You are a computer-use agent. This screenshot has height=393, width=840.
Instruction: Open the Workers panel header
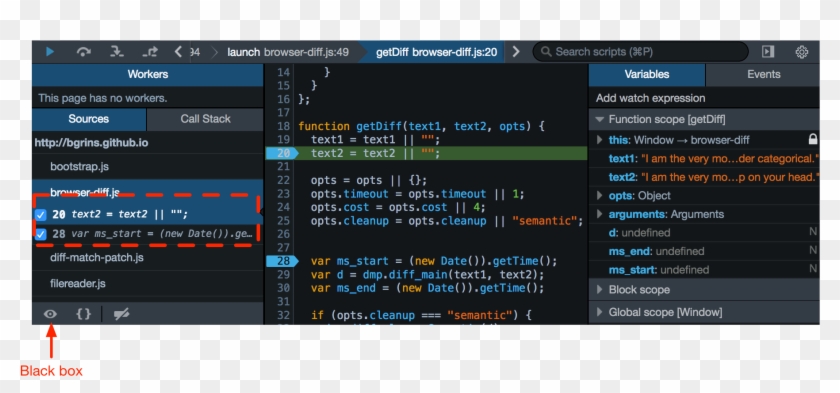pos(148,74)
